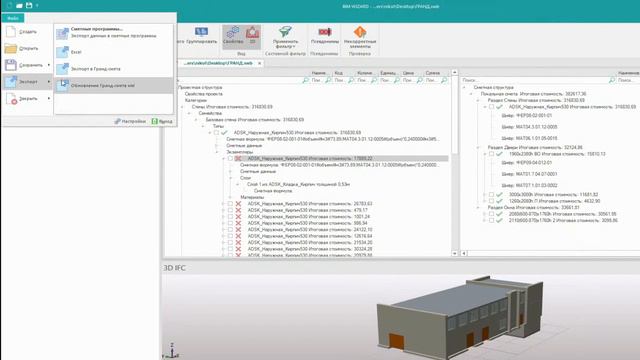Collapse the Стены category node
The image size is (640, 360).
(x=182, y=107)
